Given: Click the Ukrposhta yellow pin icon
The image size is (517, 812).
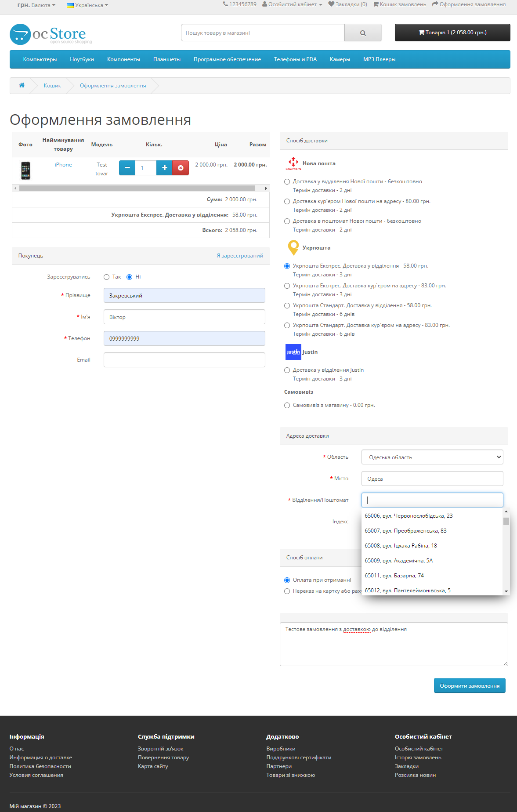Looking at the screenshot, I should click(x=293, y=248).
